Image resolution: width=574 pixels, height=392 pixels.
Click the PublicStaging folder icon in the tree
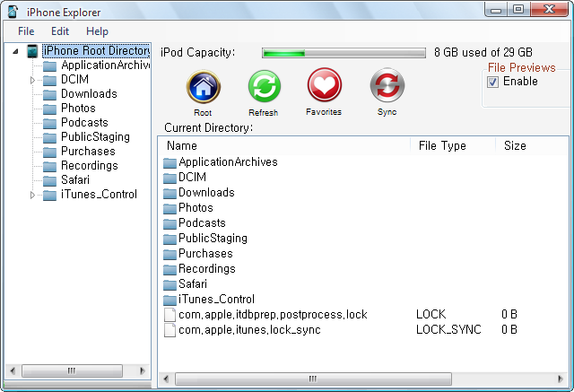[49, 137]
